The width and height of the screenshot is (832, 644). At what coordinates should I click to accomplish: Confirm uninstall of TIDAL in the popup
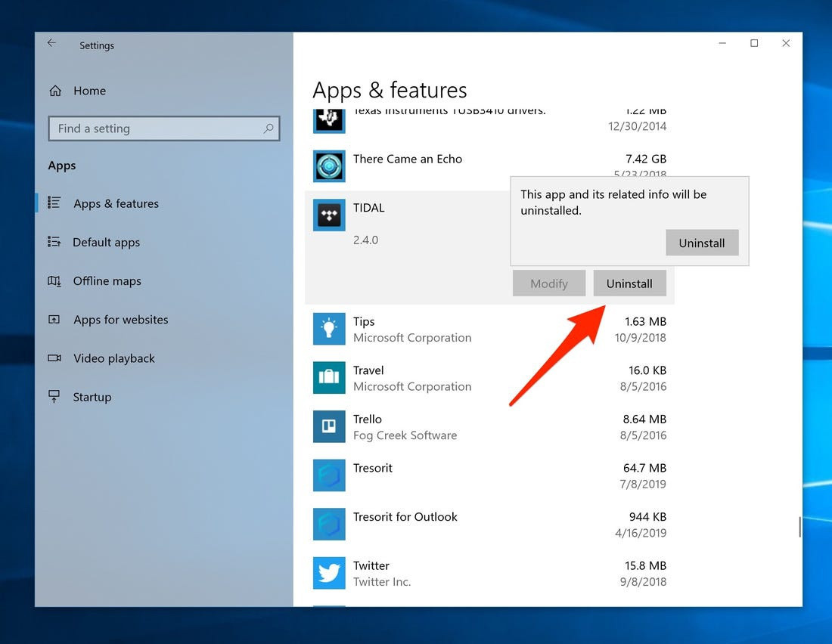point(701,243)
